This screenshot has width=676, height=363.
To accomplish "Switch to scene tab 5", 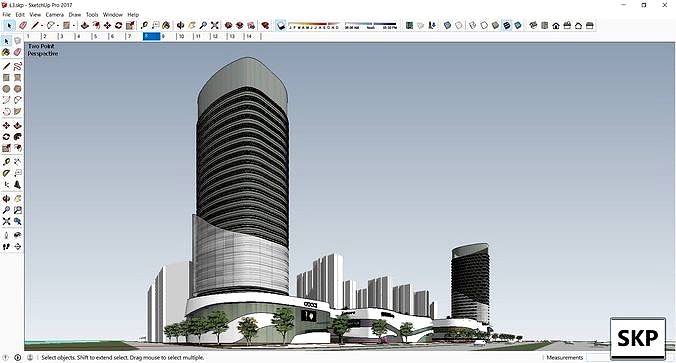I will [x=100, y=37].
